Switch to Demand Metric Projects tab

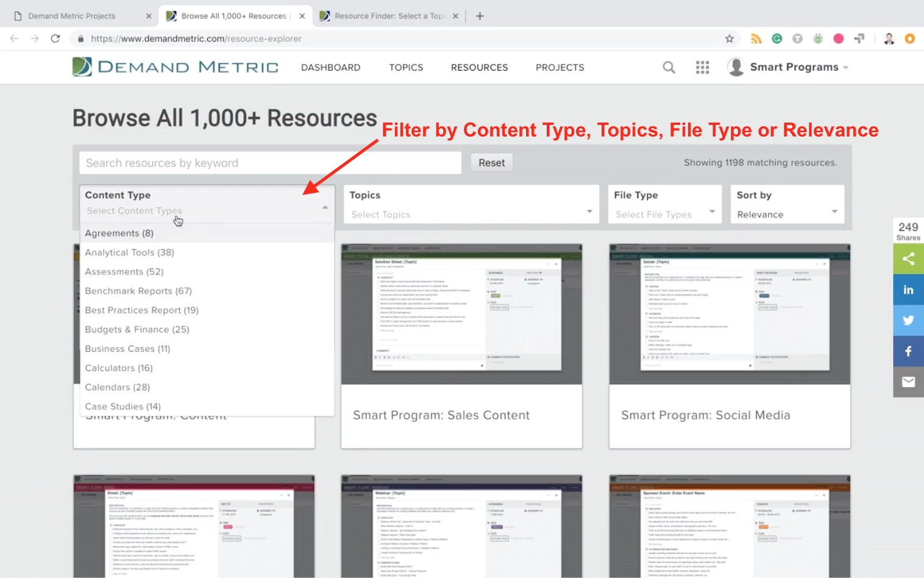(x=72, y=16)
